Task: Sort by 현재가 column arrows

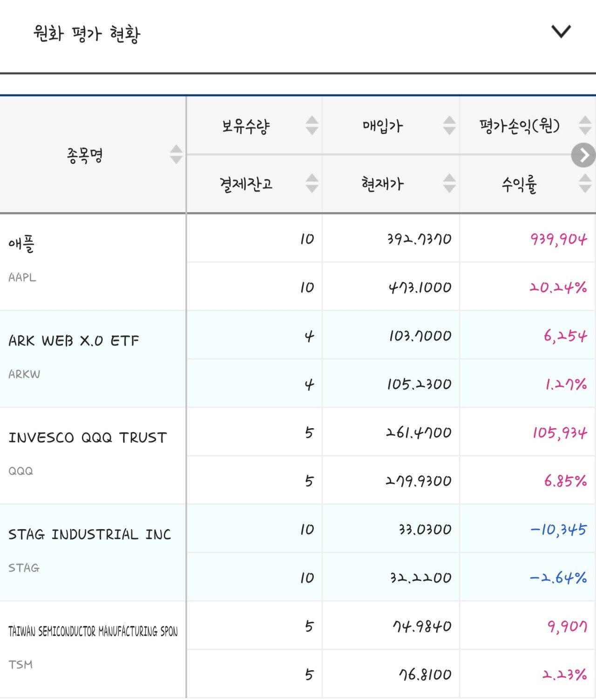Action: [x=449, y=183]
